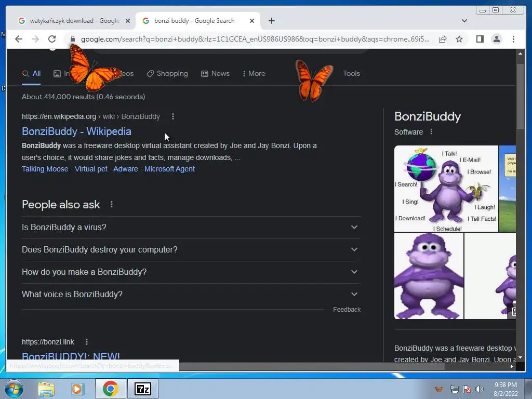This screenshot has width=532, height=399.
Task: Open Windows Explorer from taskbar
Action: (x=46, y=389)
